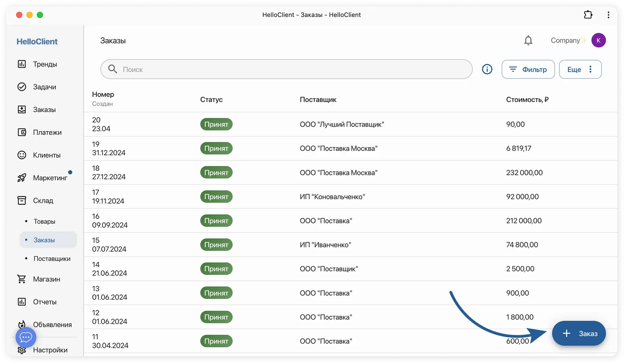
Task: Click the info icon beside search
Action: (487, 69)
